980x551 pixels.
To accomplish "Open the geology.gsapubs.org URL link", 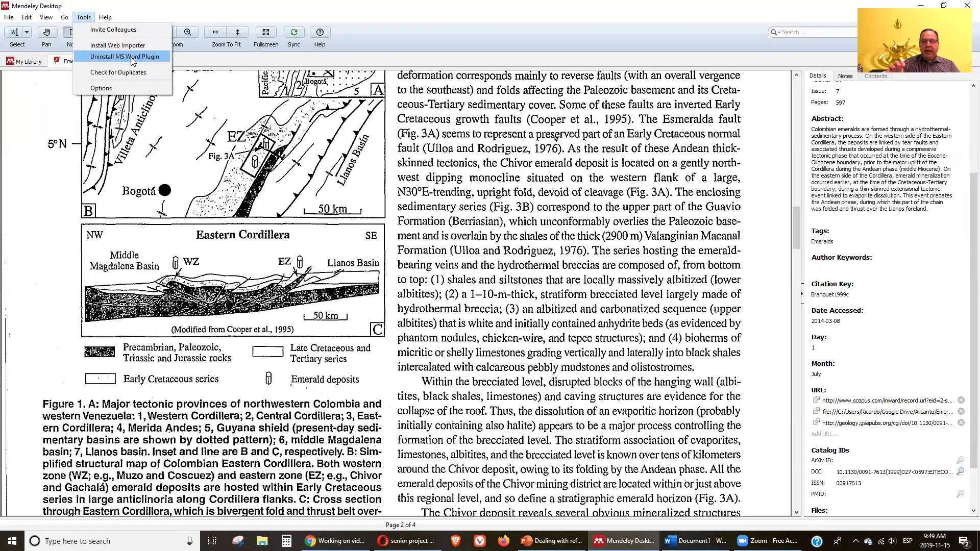I will [887, 423].
